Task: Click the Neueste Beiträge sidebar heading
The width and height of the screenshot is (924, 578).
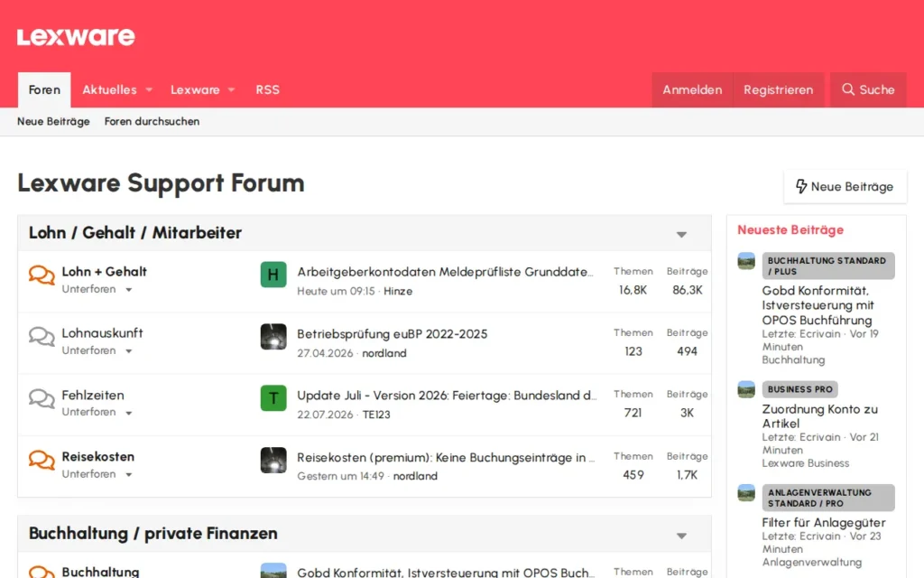Action: point(790,230)
